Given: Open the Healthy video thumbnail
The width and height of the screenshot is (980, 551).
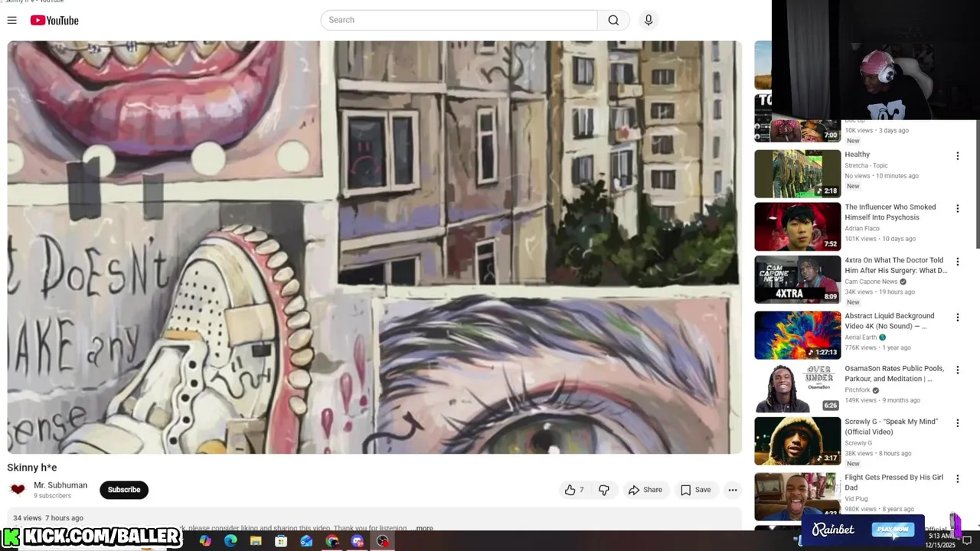Looking at the screenshot, I should (797, 174).
